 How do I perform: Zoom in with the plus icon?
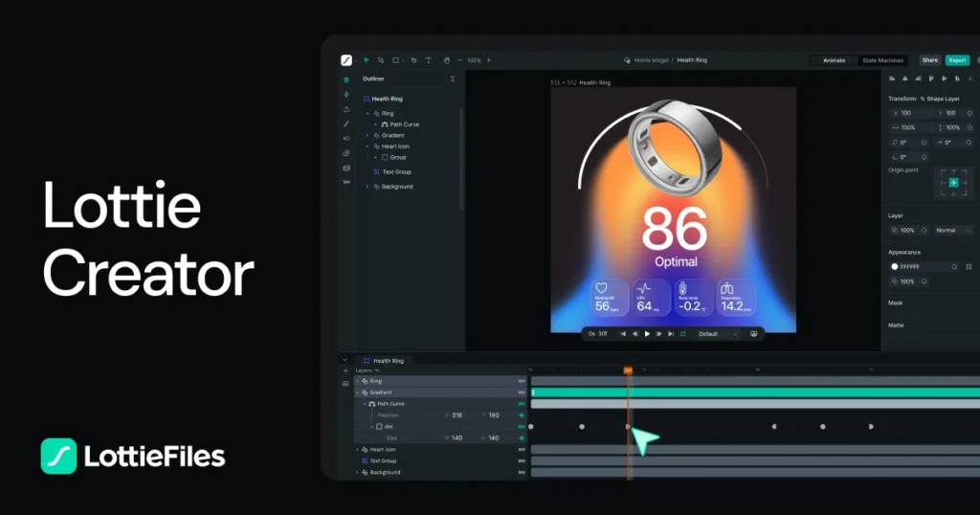(489, 60)
